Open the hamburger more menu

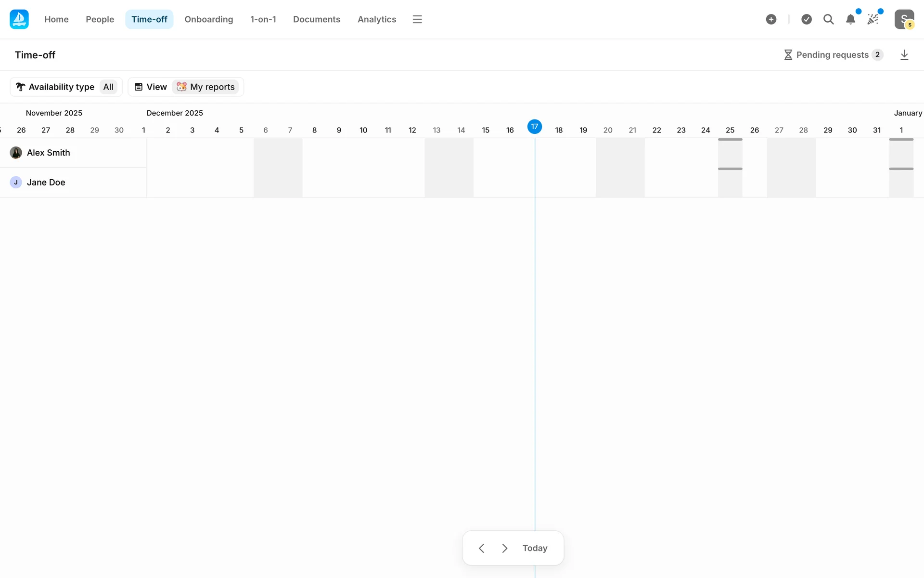pos(417,19)
